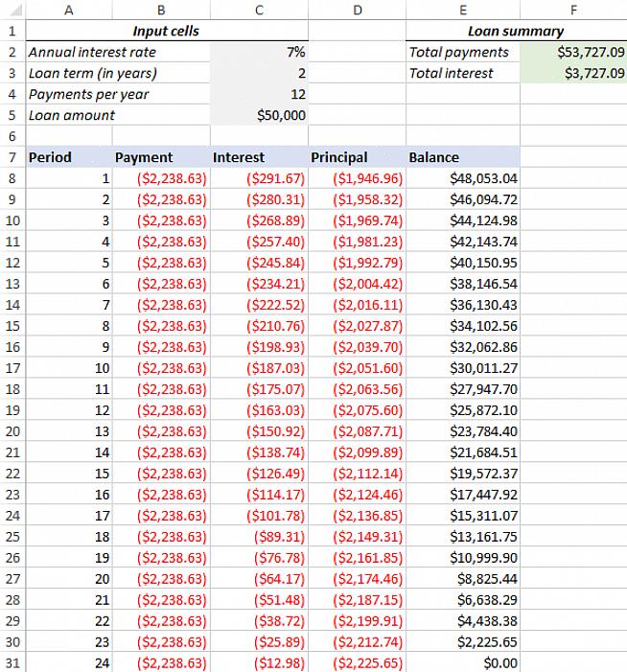Select the Input cells title cell
The height and width of the screenshot is (672, 627).
pyautogui.click(x=166, y=31)
